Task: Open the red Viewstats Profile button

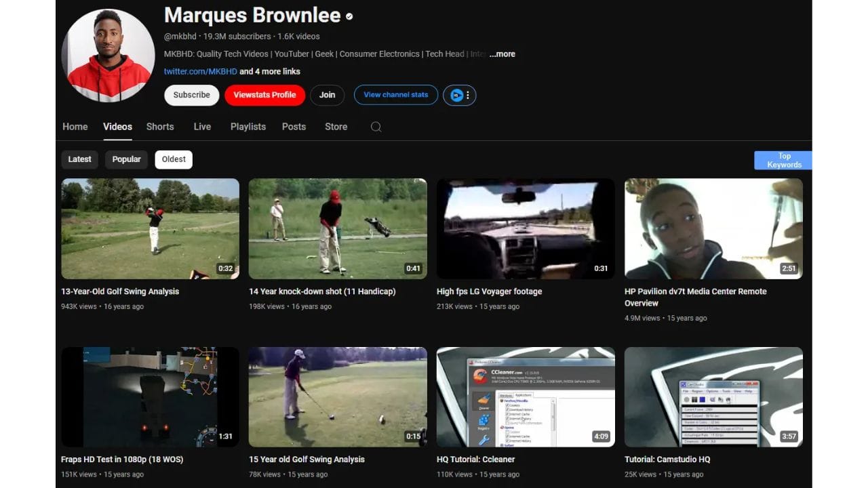Action: (264, 95)
